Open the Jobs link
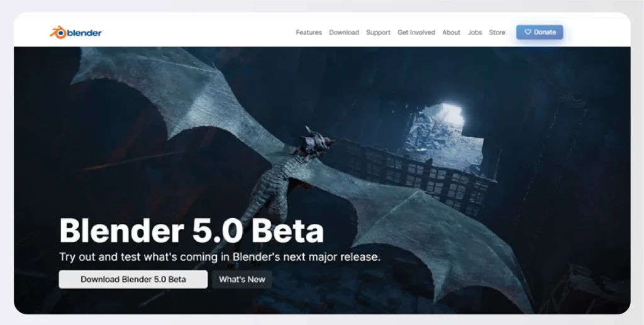The image size is (644, 325). click(475, 33)
